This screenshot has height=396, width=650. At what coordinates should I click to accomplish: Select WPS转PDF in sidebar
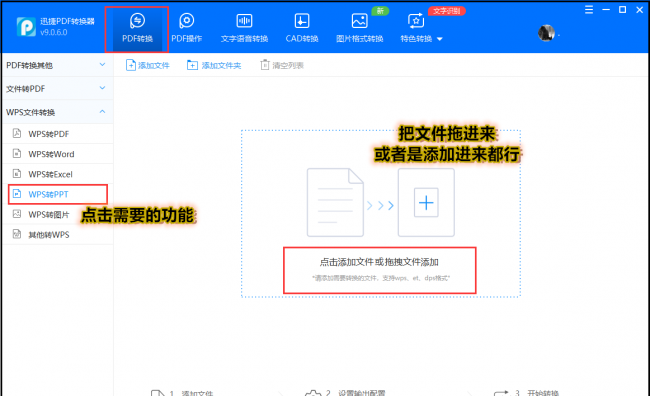57,134
